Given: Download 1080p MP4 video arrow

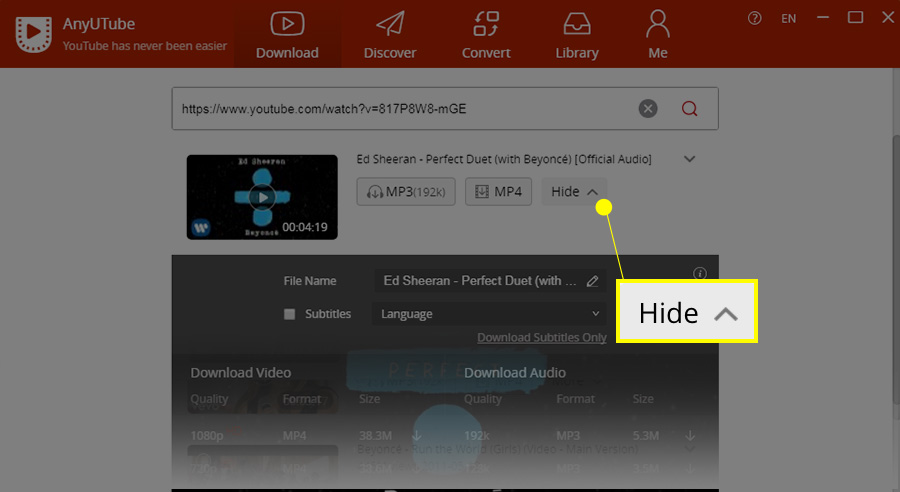Looking at the screenshot, I should 417,436.
